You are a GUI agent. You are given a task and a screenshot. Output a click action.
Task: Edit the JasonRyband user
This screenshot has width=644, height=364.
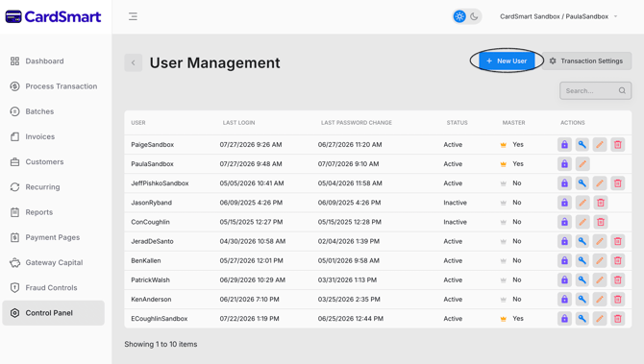tap(582, 203)
